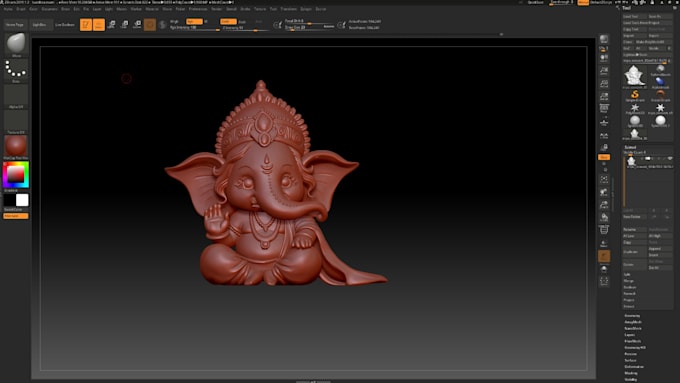Image resolution: width=680 pixels, height=383 pixels.
Task: Click the Load Tool button
Action: (634, 16)
